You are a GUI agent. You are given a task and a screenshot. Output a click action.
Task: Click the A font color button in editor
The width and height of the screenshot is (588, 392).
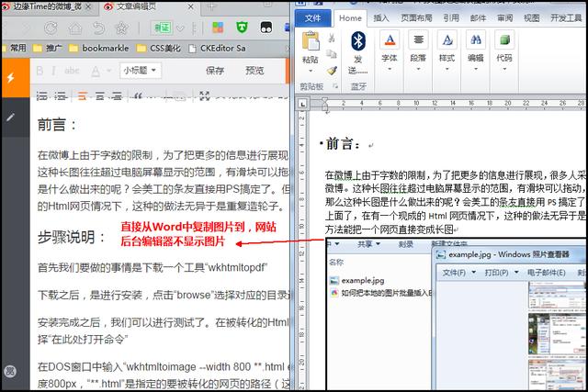pyautogui.click(x=96, y=71)
